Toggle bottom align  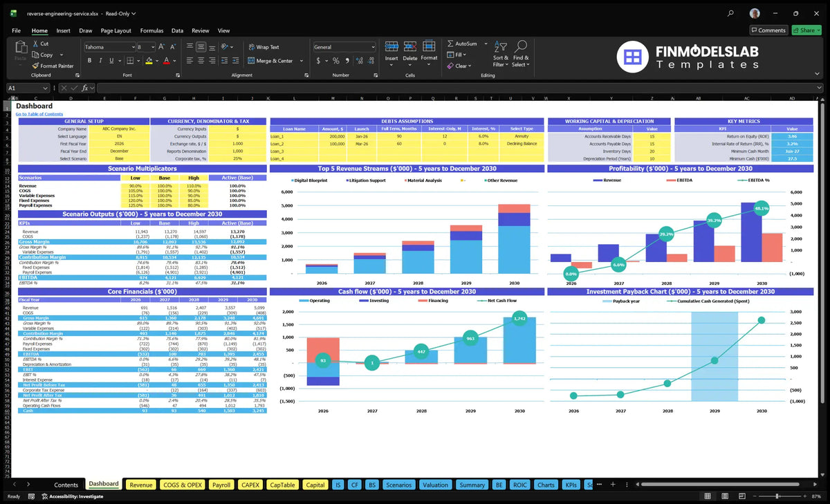click(212, 47)
